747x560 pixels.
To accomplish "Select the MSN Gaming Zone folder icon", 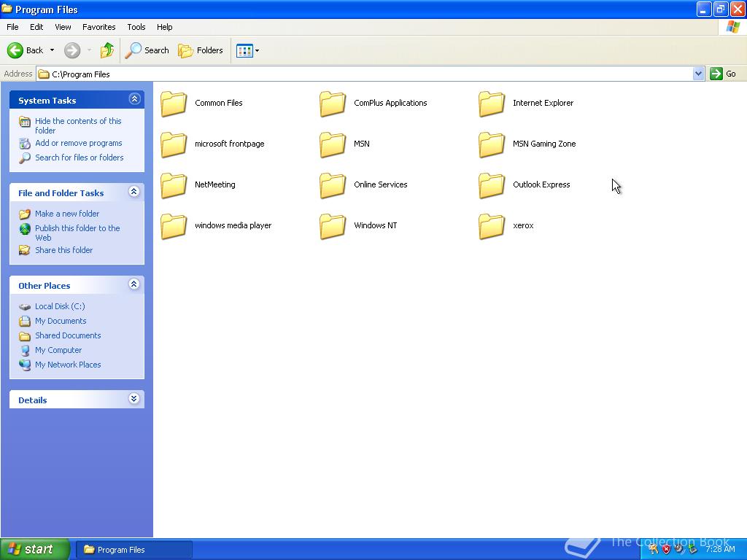I will pos(492,144).
